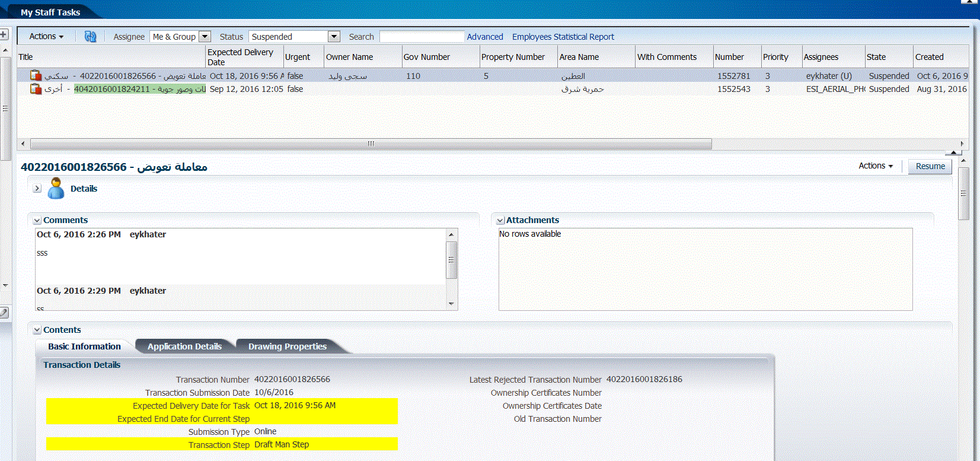The image size is (980, 461).
Task: Click the task icon for row 4042016001824211
Action: (36, 89)
